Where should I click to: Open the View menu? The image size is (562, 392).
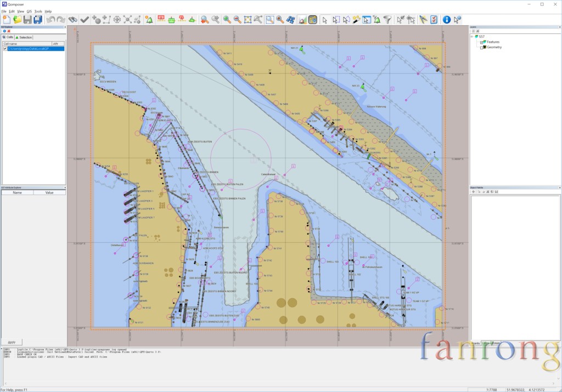click(x=21, y=12)
